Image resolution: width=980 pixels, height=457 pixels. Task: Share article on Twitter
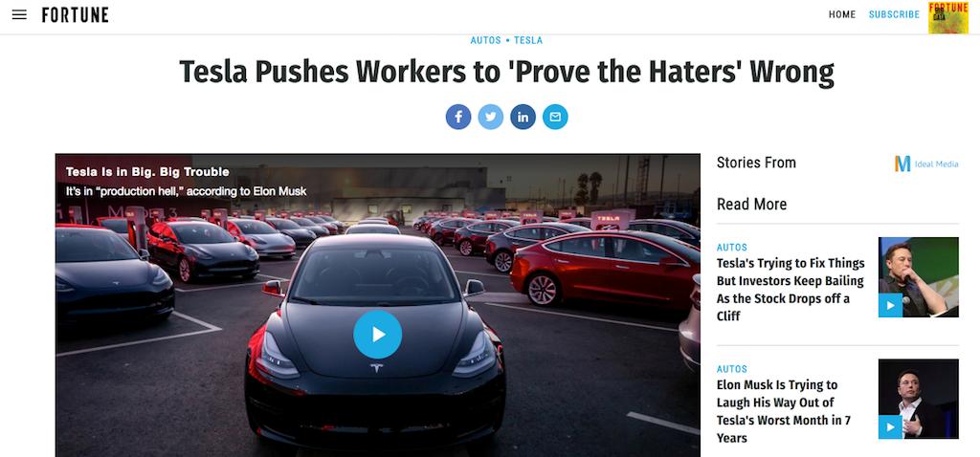[x=491, y=117]
